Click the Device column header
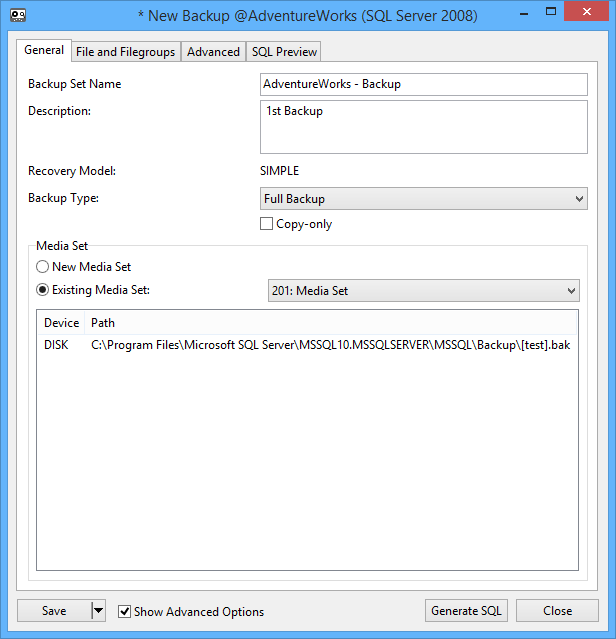Viewport: 616px width, 639px height. [61, 323]
